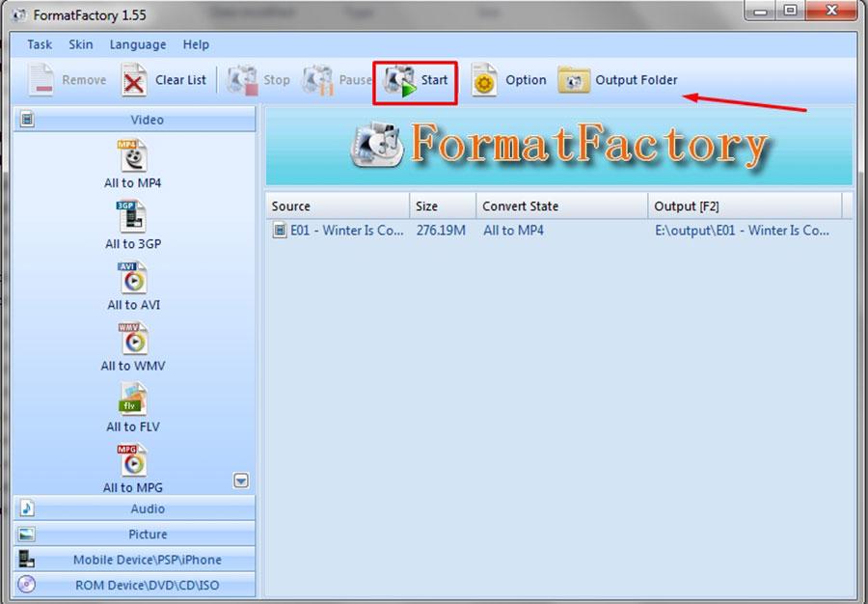Image resolution: width=868 pixels, height=604 pixels.
Task: Sort by the Size column header
Action: point(443,206)
